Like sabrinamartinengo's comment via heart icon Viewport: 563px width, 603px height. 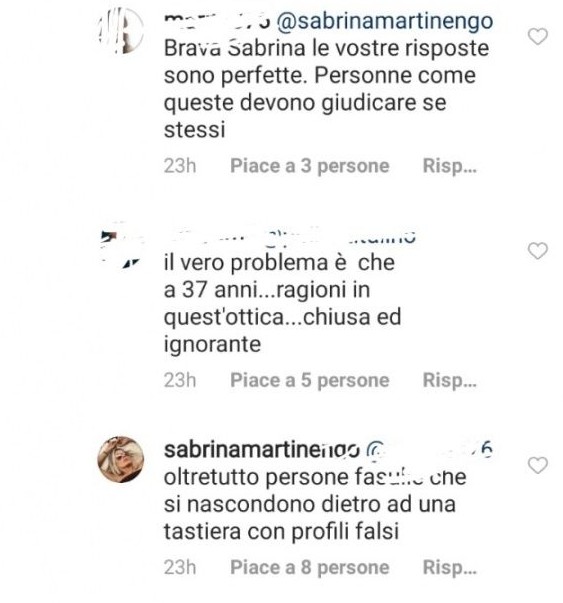pos(538,466)
